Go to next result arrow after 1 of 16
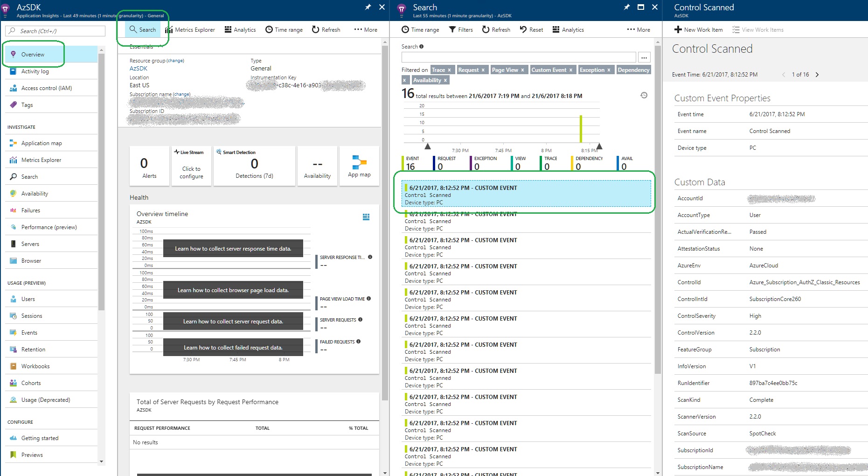The width and height of the screenshot is (868, 476). [x=817, y=75]
